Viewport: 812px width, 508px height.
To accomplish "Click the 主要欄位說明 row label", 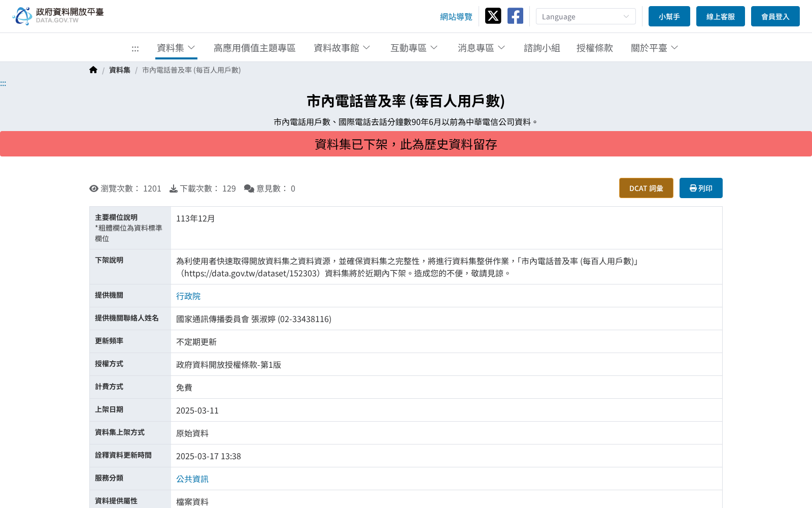I will tap(116, 217).
